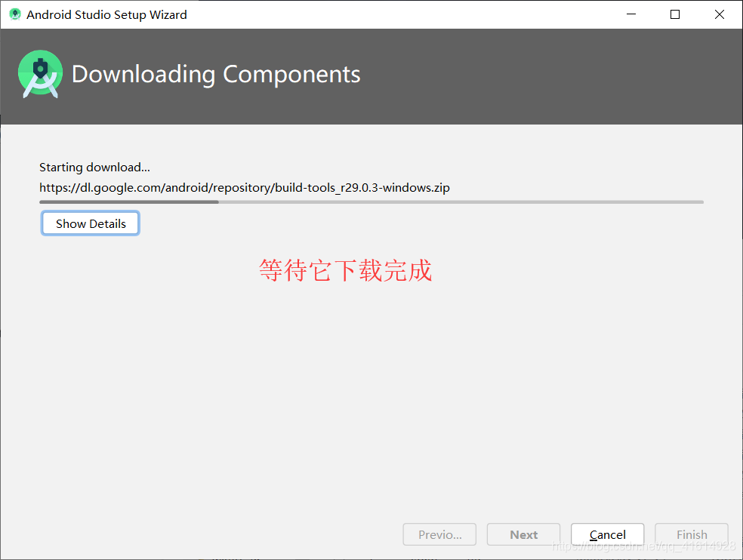The height and width of the screenshot is (560, 743).
Task: Select the build-tools download URL text
Action: click(x=245, y=188)
